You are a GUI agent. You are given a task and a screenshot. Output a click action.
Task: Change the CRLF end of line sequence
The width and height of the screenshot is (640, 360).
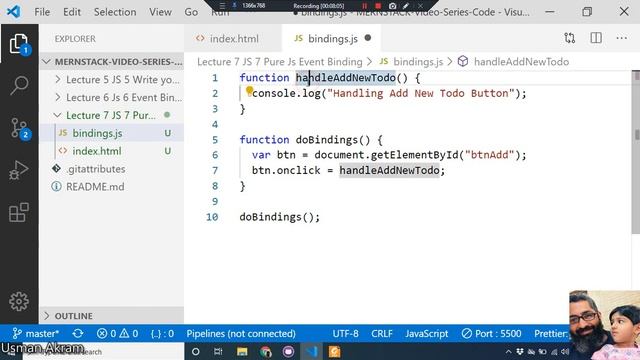(x=382, y=333)
